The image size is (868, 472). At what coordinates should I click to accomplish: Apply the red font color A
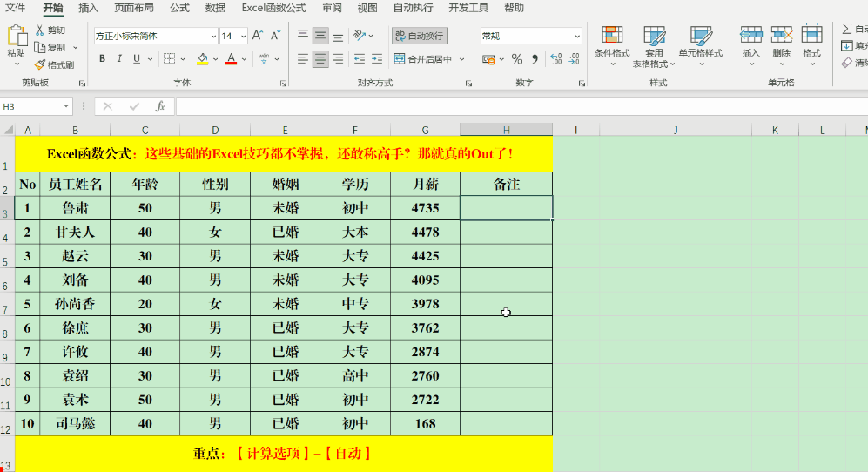pos(232,58)
